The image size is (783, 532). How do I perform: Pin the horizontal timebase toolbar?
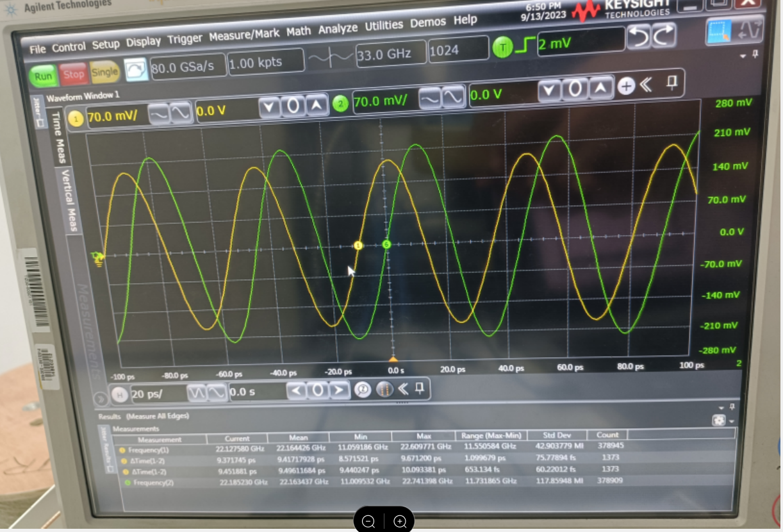[x=420, y=388]
